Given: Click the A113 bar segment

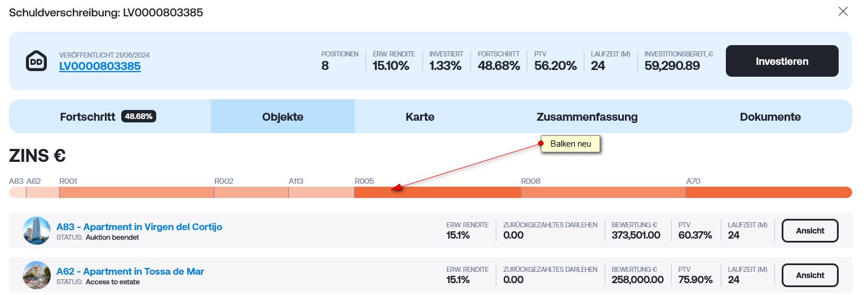Looking at the screenshot, I should click(x=321, y=192).
